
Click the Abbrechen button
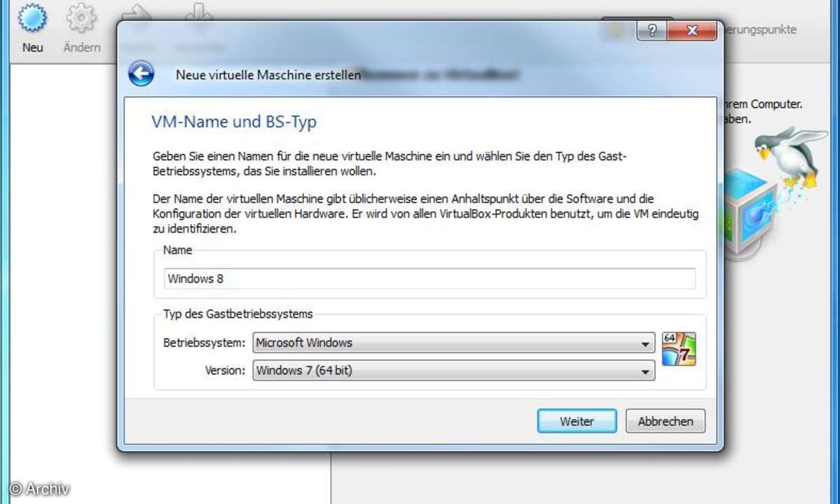pyautogui.click(x=666, y=421)
